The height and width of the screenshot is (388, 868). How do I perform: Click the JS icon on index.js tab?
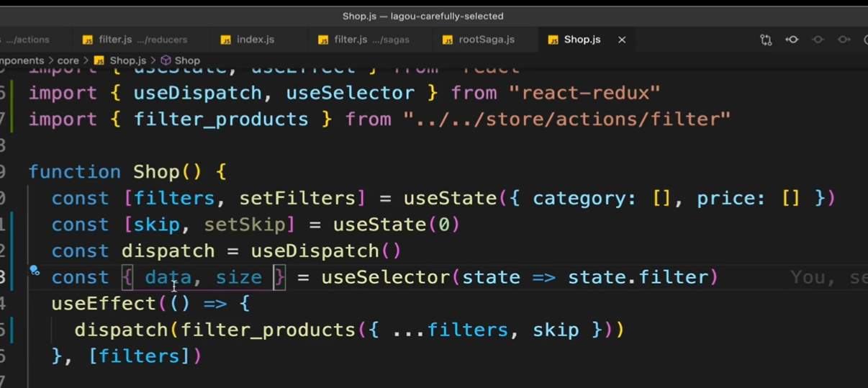click(226, 40)
